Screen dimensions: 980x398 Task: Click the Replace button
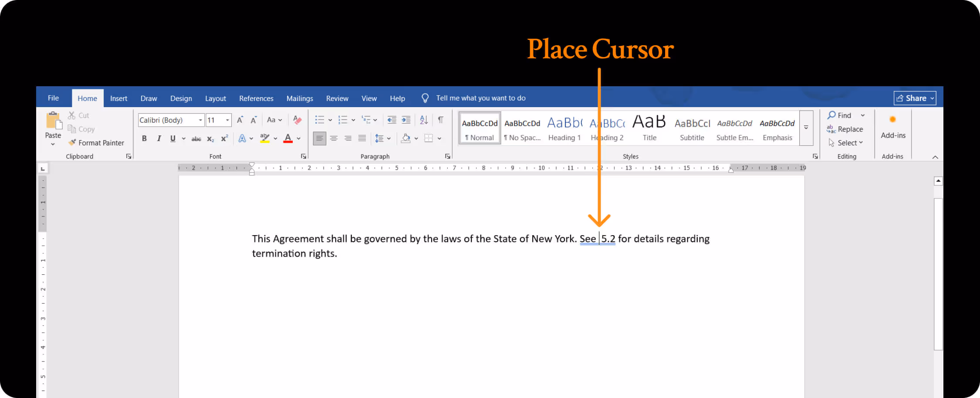(x=845, y=129)
